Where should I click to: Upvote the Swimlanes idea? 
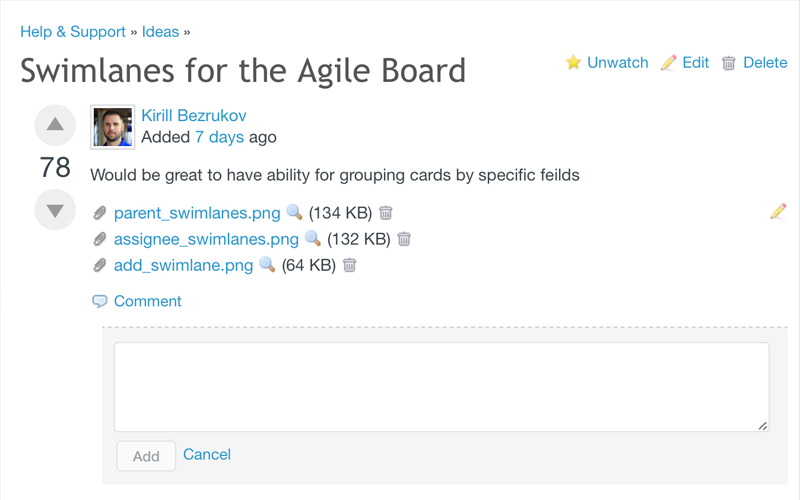pyautogui.click(x=55, y=125)
